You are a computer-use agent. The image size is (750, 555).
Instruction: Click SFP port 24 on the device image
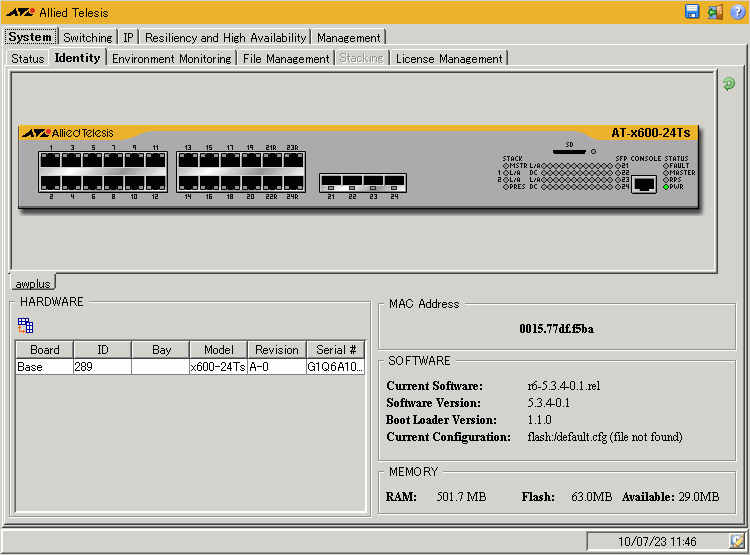(395, 182)
